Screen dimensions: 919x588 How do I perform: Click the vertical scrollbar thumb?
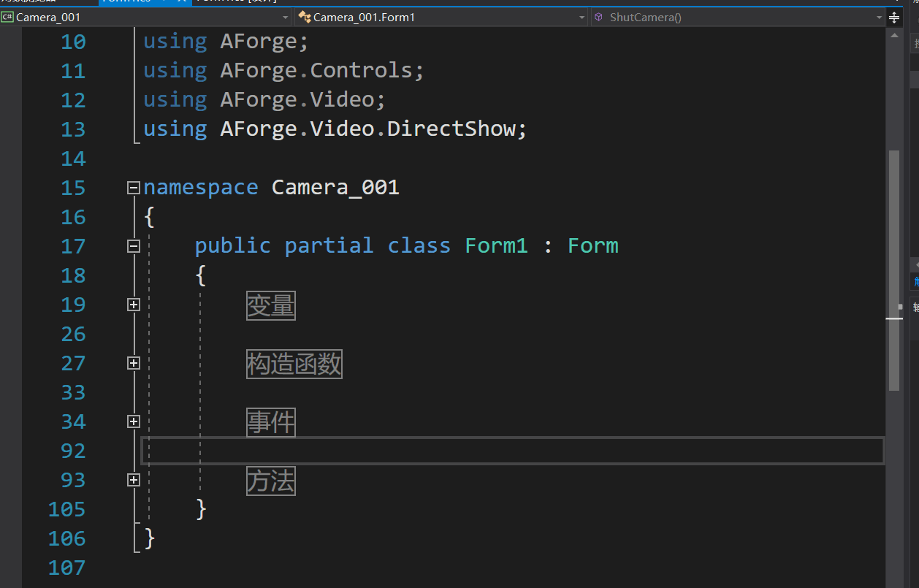894,270
